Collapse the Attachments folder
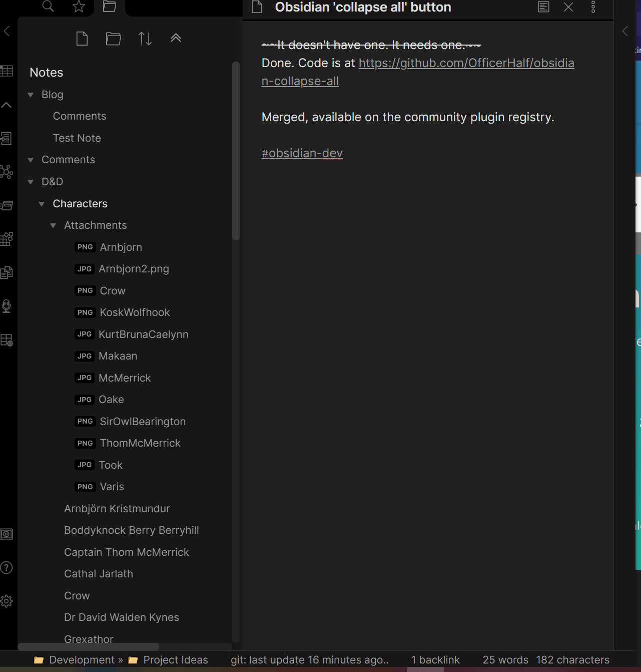641x672 pixels. click(53, 225)
